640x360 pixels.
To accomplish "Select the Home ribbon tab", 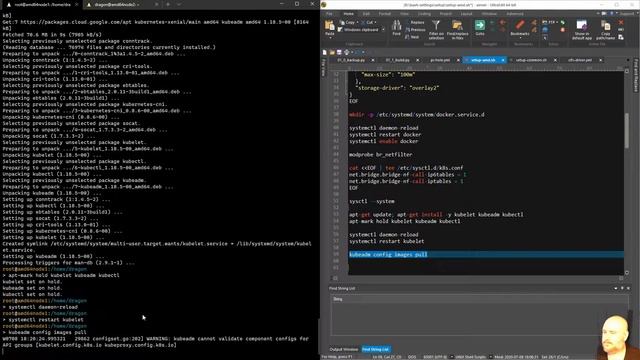I will pyautogui.click(x=348, y=14).
